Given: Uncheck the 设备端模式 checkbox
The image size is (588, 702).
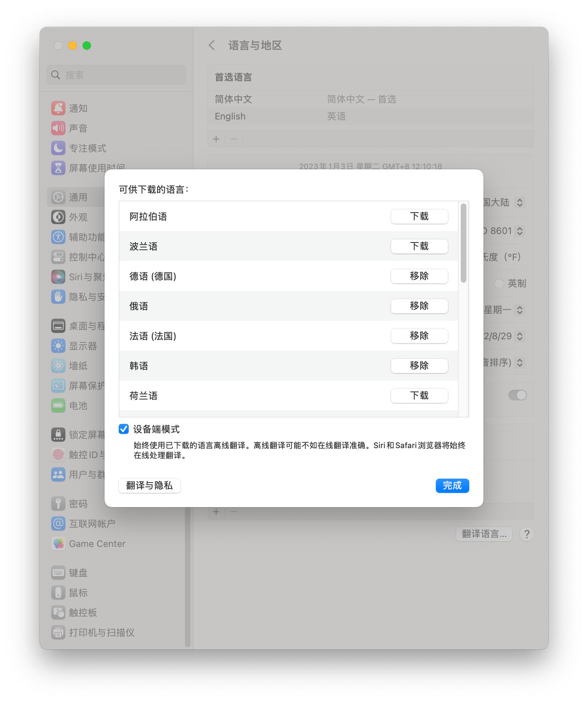Looking at the screenshot, I should click(x=124, y=429).
